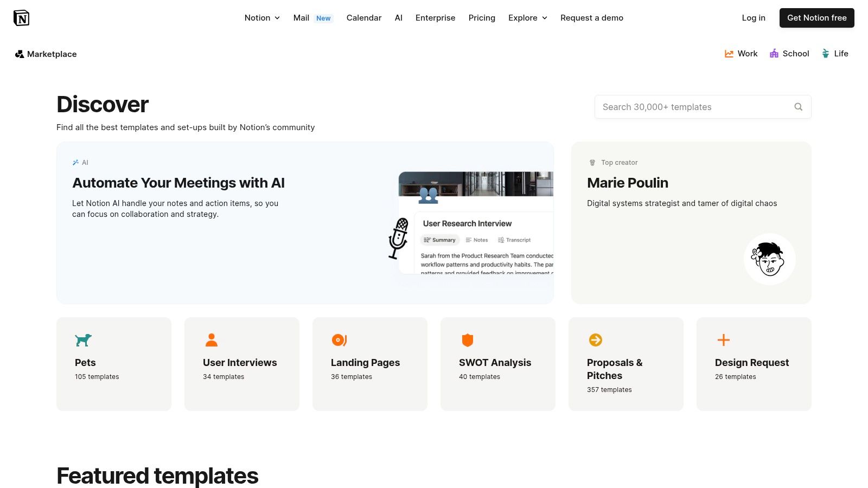Click the '26 templates' text

[x=736, y=377]
